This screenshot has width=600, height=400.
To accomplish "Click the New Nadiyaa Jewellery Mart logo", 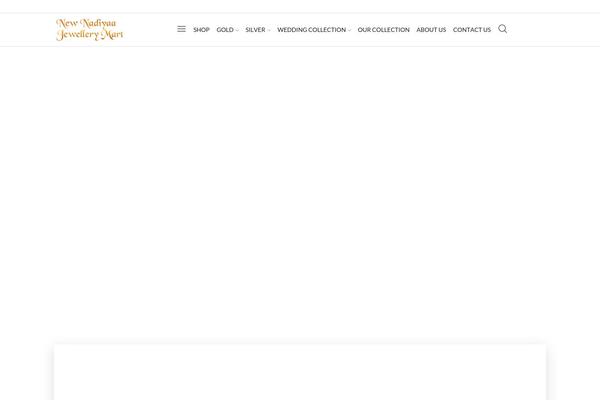I will click(90, 29).
